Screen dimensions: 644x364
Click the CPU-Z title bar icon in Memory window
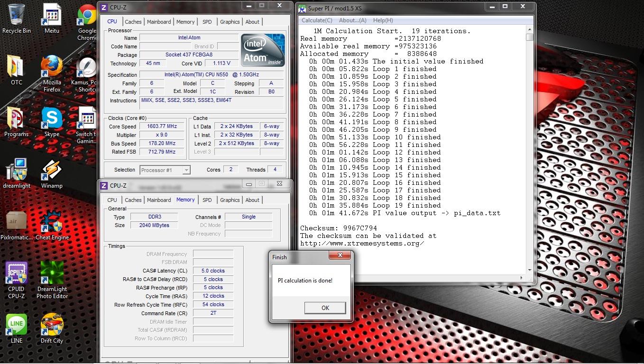104,185
